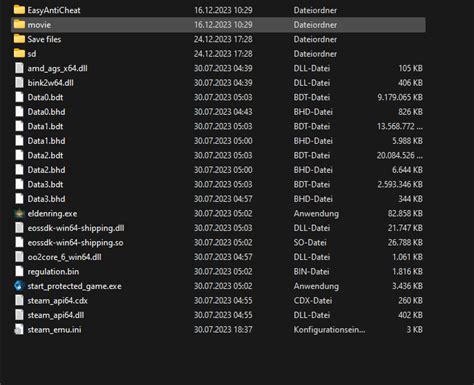Click the 9.179.065 KB size value

click(x=400, y=97)
